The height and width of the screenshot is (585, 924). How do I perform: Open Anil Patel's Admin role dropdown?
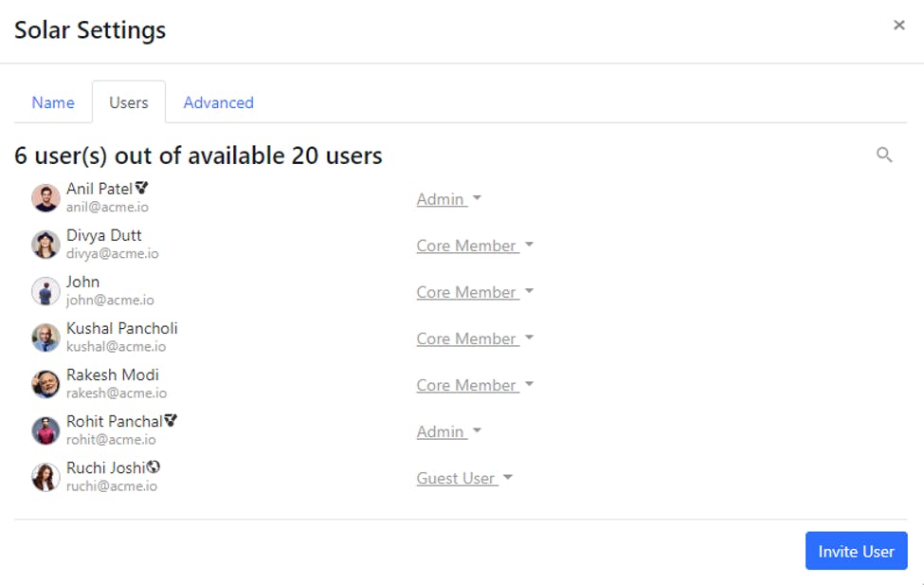449,199
